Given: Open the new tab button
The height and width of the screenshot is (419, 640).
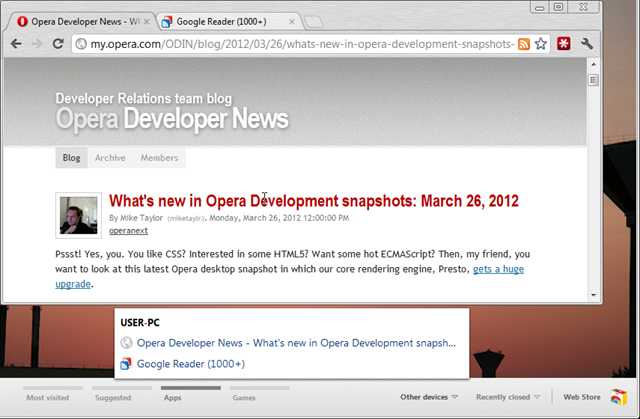Looking at the screenshot, I should click(x=313, y=21).
